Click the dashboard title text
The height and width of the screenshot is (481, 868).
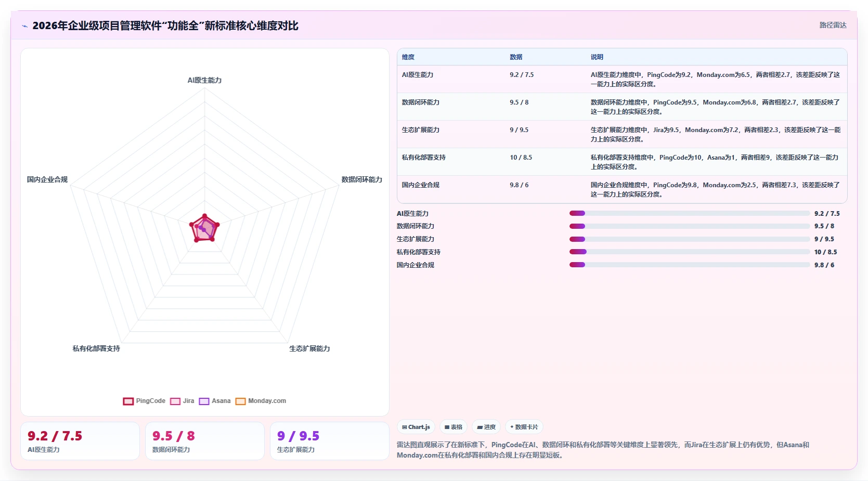point(165,26)
